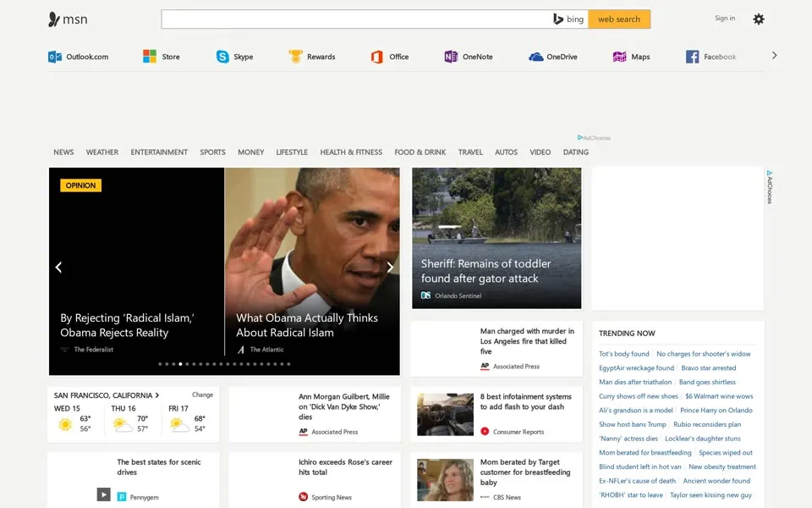The width and height of the screenshot is (812, 508).
Task: Expand San Francisco, California location arrow
Action: [x=157, y=395]
